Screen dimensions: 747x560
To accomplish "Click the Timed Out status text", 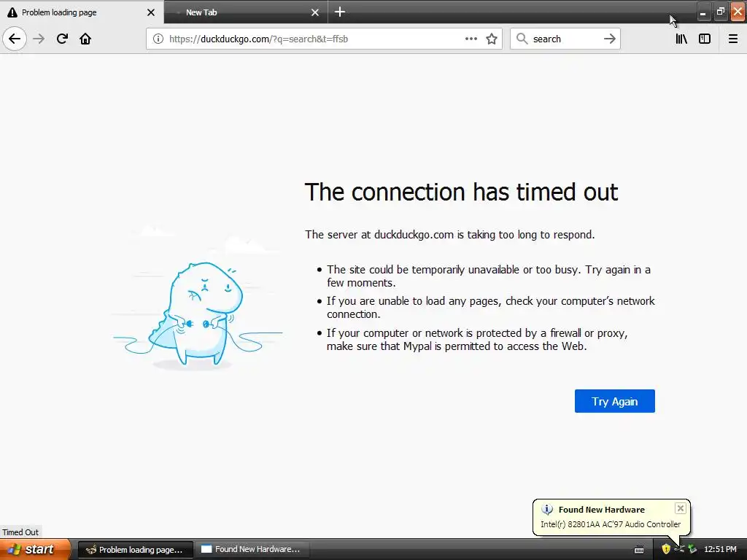I will click(x=20, y=532).
